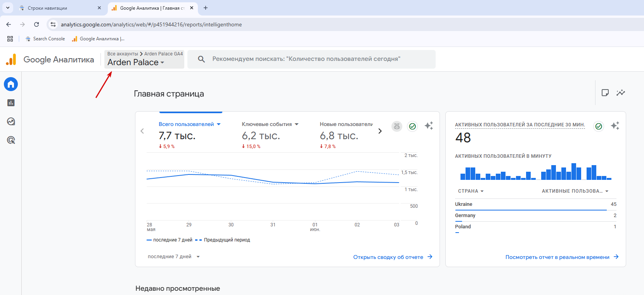
Task: Select the Google Аналитика browser tab
Action: tap(152, 8)
